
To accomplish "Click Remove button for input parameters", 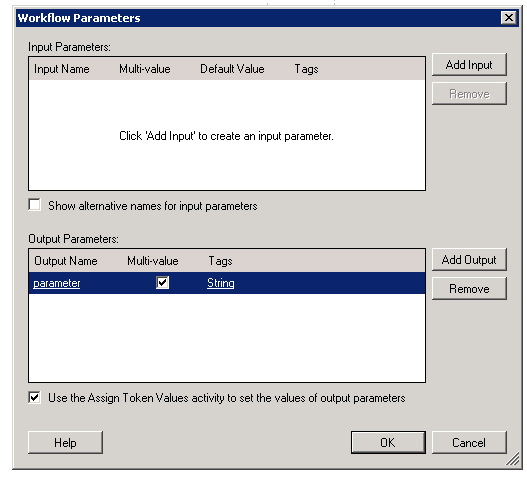I will coord(469,94).
